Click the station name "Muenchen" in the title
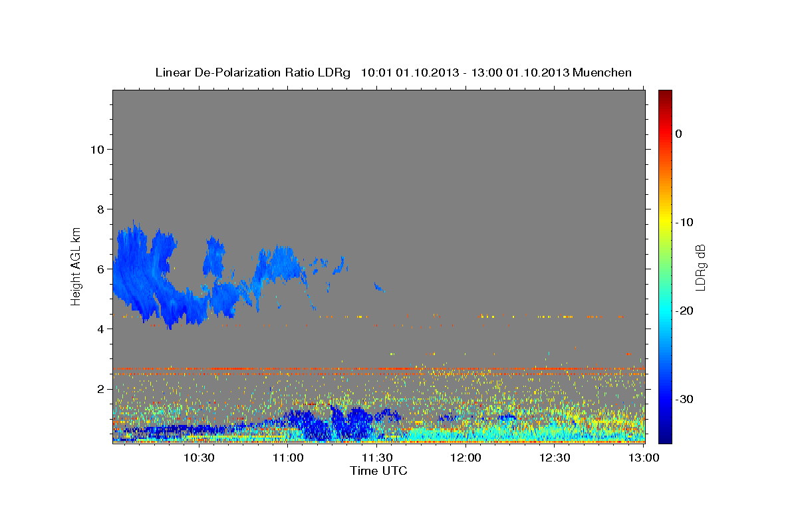Screen dimensions: 798x532 tap(602, 72)
